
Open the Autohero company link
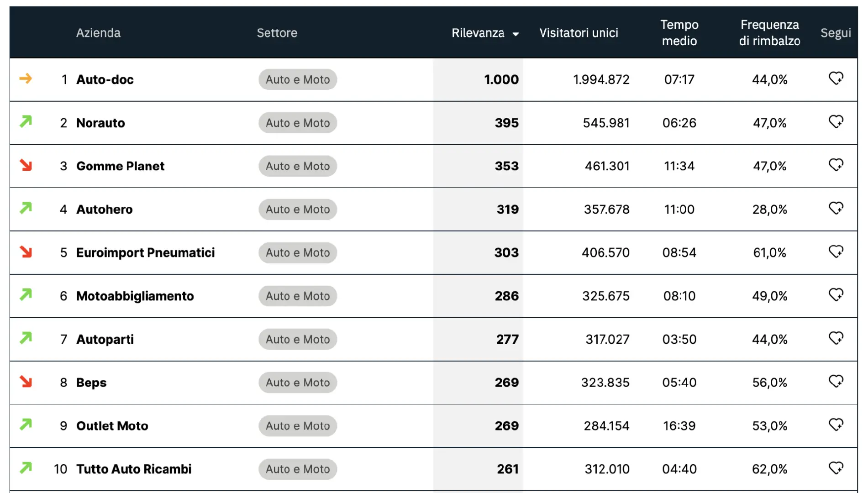pyautogui.click(x=104, y=210)
